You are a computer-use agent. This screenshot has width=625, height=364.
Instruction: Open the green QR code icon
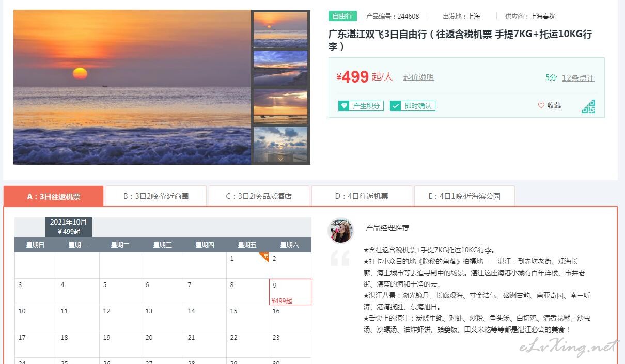click(588, 106)
